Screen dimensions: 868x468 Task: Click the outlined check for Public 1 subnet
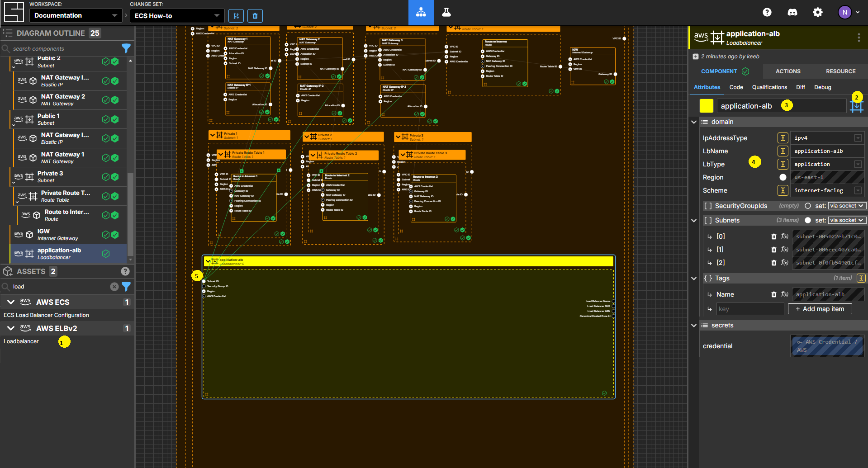(x=106, y=119)
